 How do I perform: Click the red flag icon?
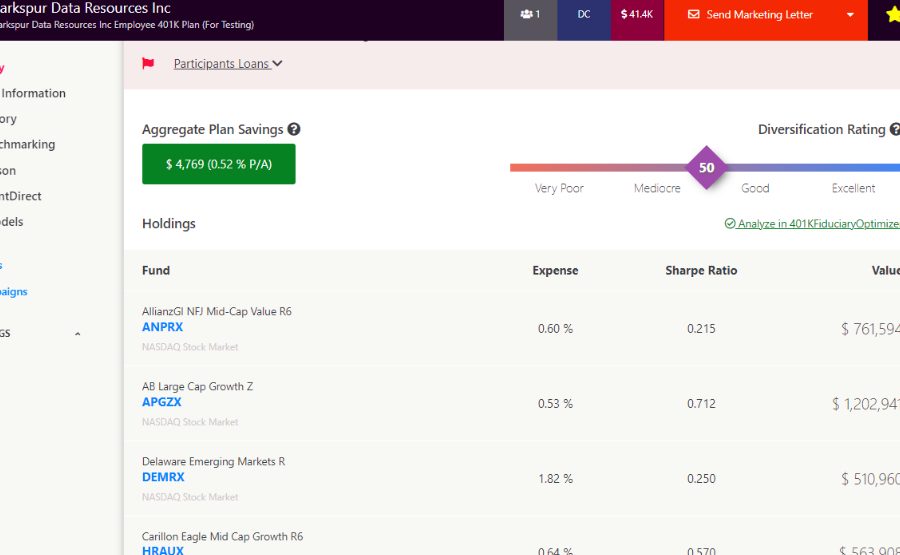(x=148, y=64)
